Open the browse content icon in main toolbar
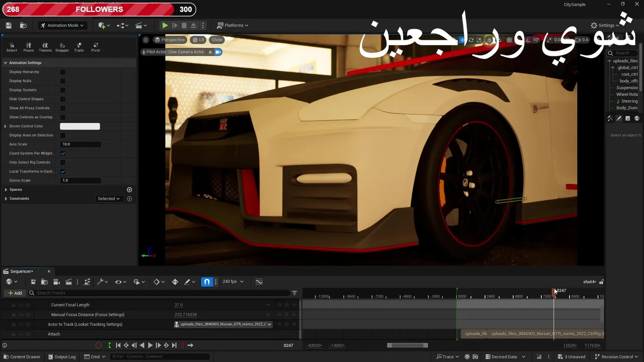This screenshot has height=362, width=644. [x=23, y=25]
